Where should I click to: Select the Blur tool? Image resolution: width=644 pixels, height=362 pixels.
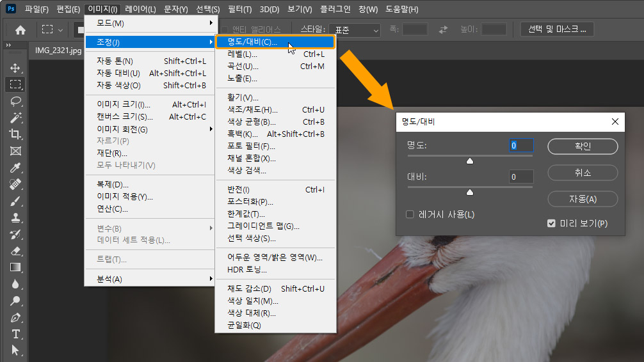tap(15, 284)
